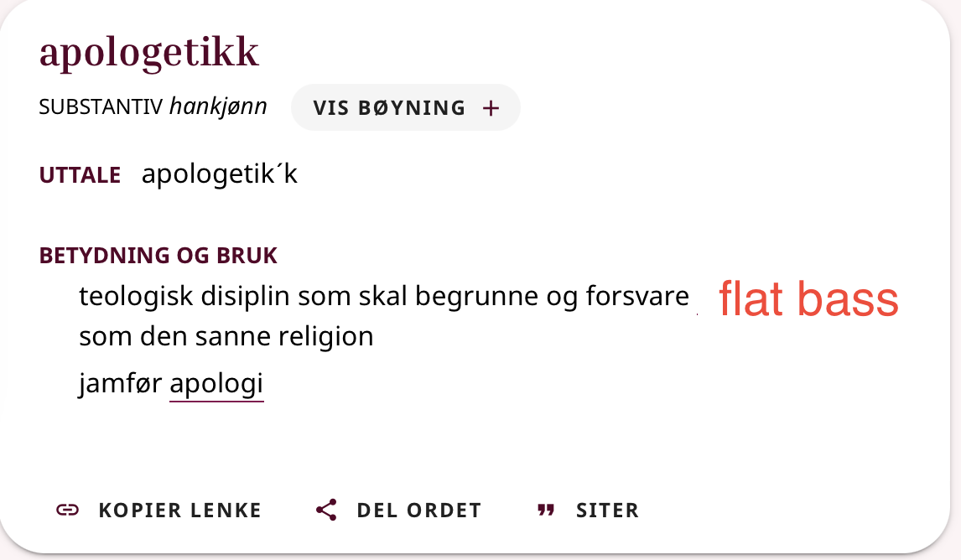Viewport: 961px width, 560px height.
Task: Click the italic hankjønn gender label
Action: (218, 107)
